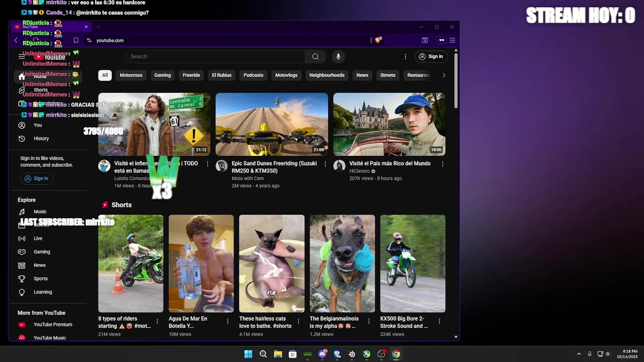Open Music under Explore

coord(48,212)
